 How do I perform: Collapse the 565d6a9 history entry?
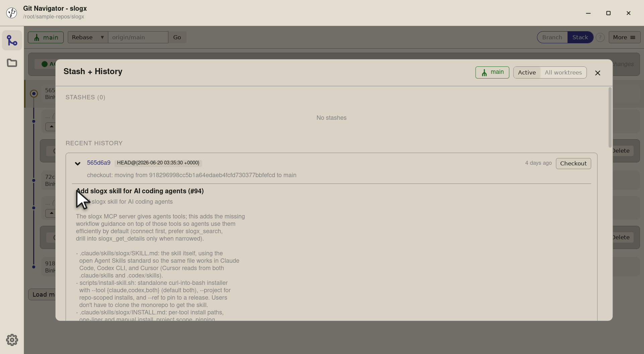click(x=77, y=163)
